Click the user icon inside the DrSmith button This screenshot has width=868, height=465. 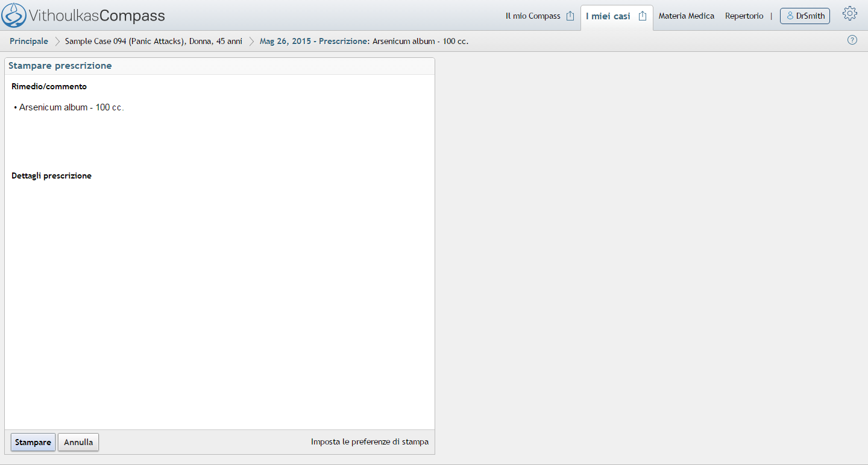point(790,16)
